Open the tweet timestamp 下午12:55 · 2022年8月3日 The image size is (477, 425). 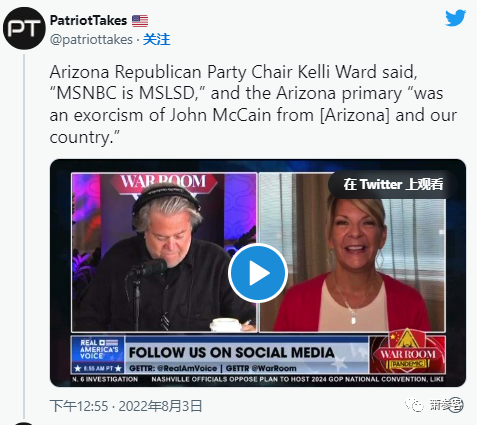[x=126, y=406]
